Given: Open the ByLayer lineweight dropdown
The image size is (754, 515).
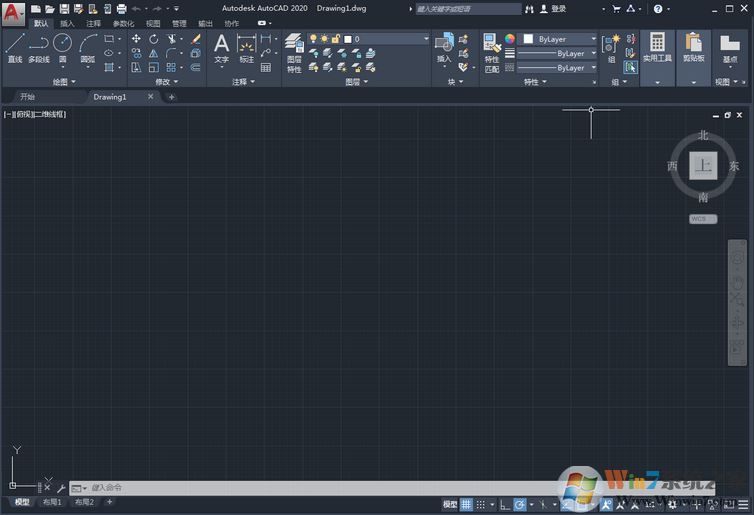Looking at the screenshot, I should click(557, 53).
